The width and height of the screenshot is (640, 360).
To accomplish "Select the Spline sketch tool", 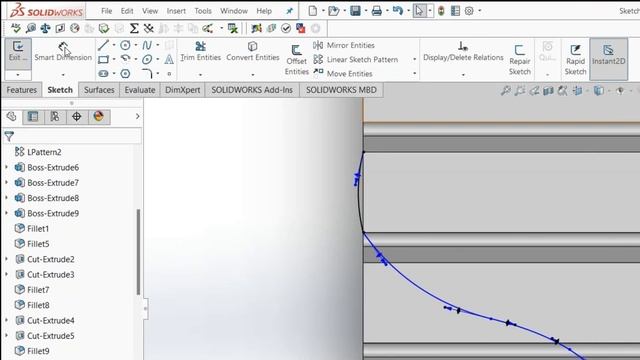I will click(x=147, y=45).
